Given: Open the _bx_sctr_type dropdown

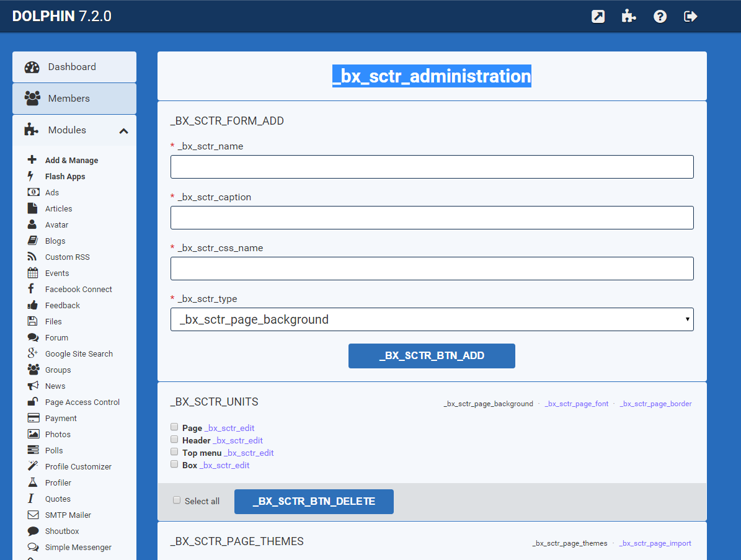Looking at the screenshot, I should click(432, 319).
